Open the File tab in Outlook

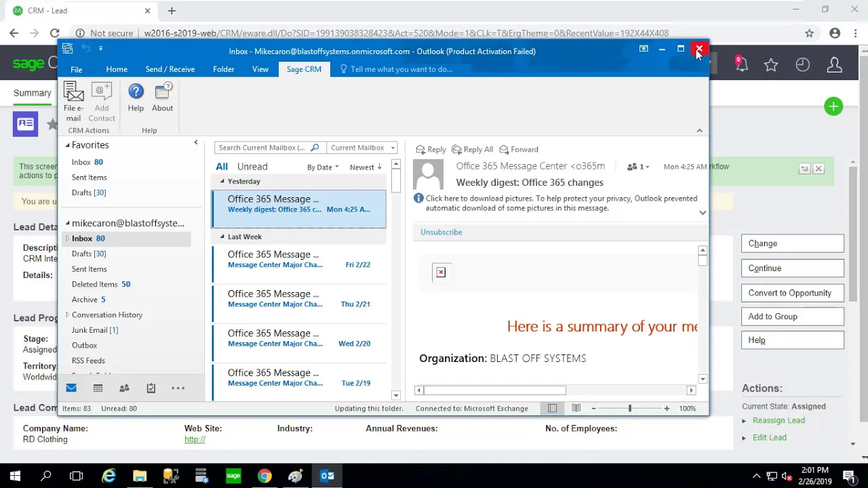point(76,69)
